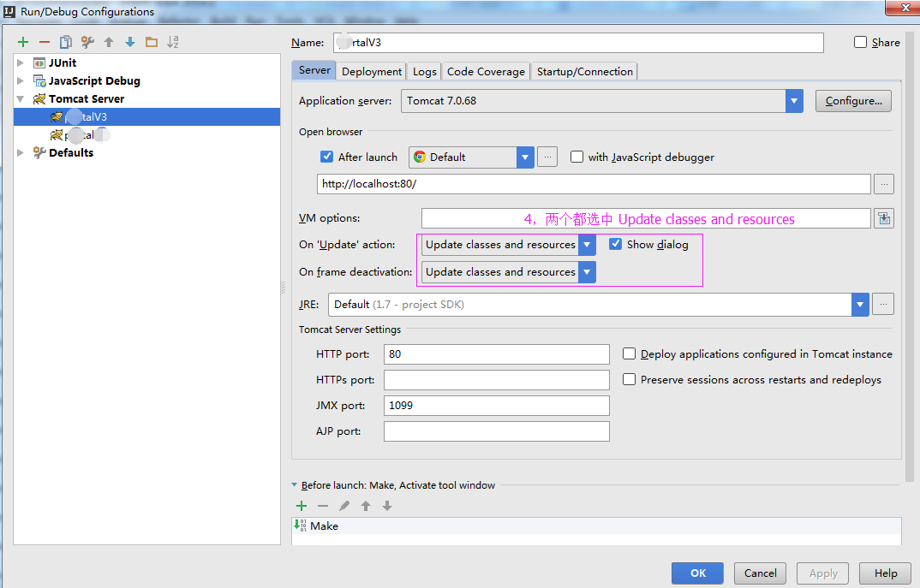Image resolution: width=920 pixels, height=588 pixels.
Task: Enable with JavaScript debugger checkbox
Action: pyautogui.click(x=576, y=157)
